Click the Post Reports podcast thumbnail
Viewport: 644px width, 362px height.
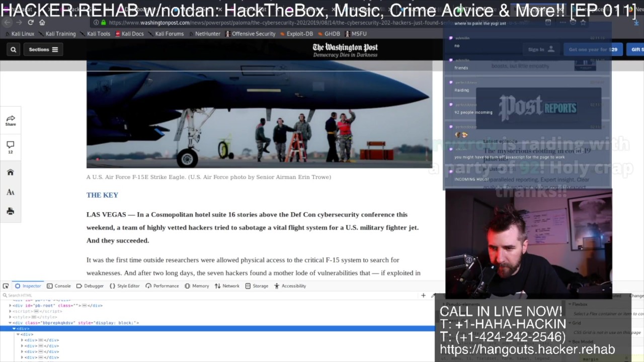538,109
